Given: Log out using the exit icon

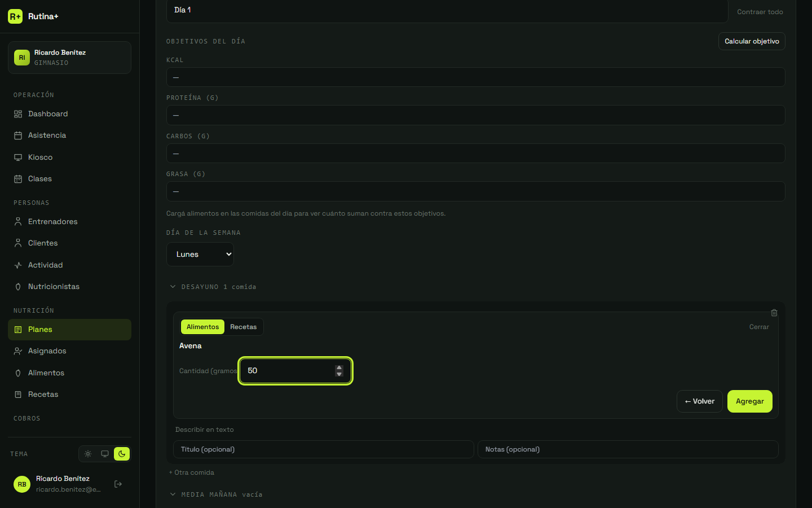Looking at the screenshot, I should [x=118, y=484].
